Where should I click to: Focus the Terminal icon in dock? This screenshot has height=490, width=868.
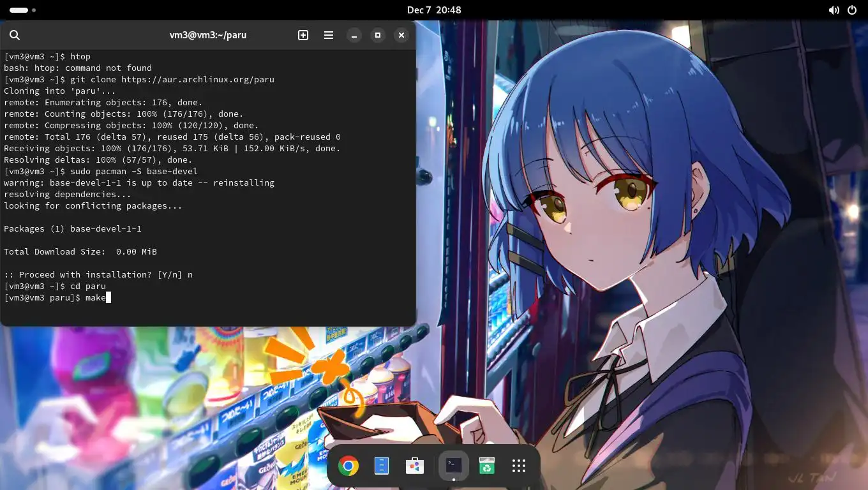click(454, 466)
